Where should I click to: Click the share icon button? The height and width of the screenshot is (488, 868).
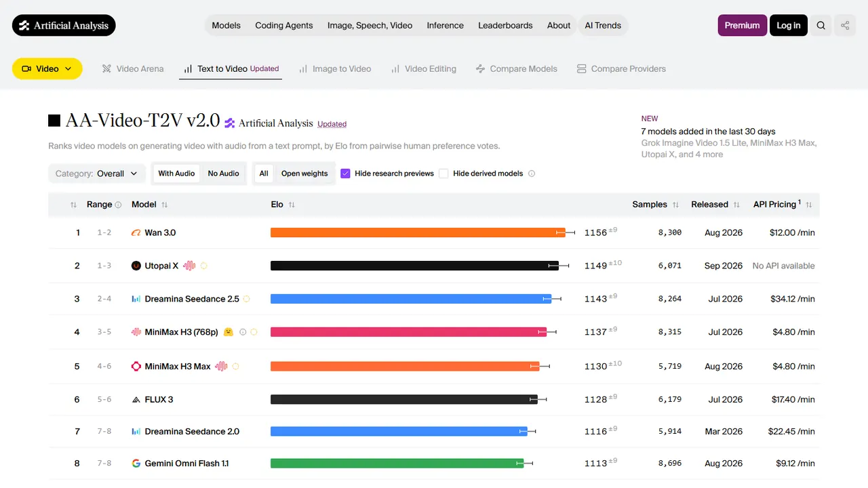845,26
